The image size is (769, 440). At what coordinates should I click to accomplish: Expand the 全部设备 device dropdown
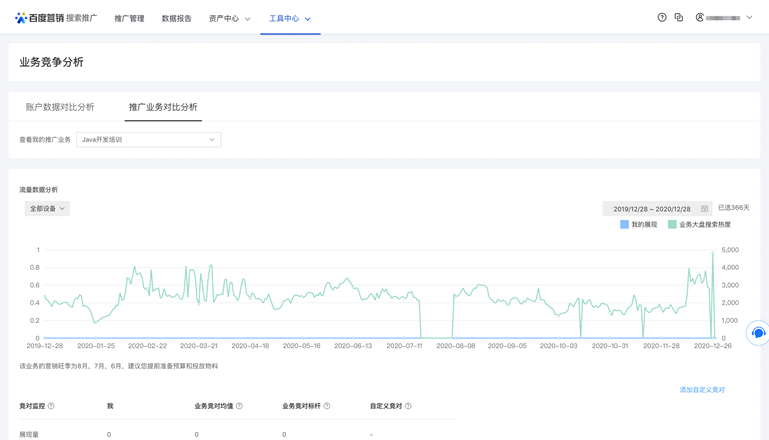[x=47, y=209]
